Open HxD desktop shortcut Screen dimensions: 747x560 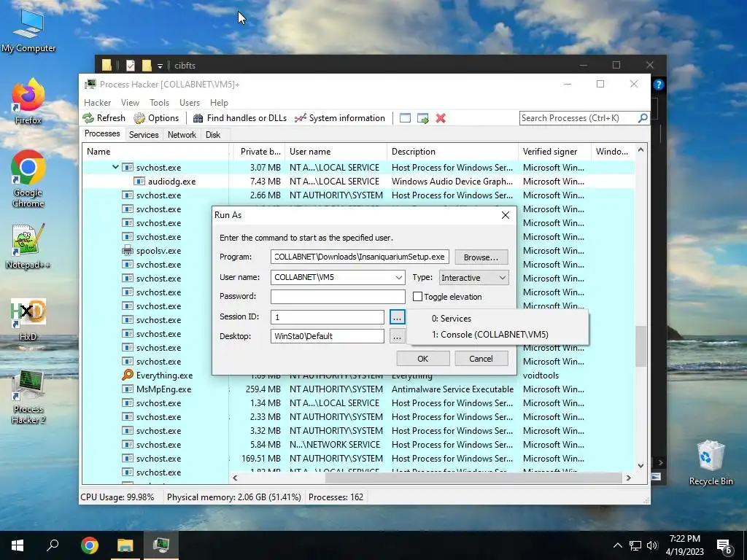28,319
